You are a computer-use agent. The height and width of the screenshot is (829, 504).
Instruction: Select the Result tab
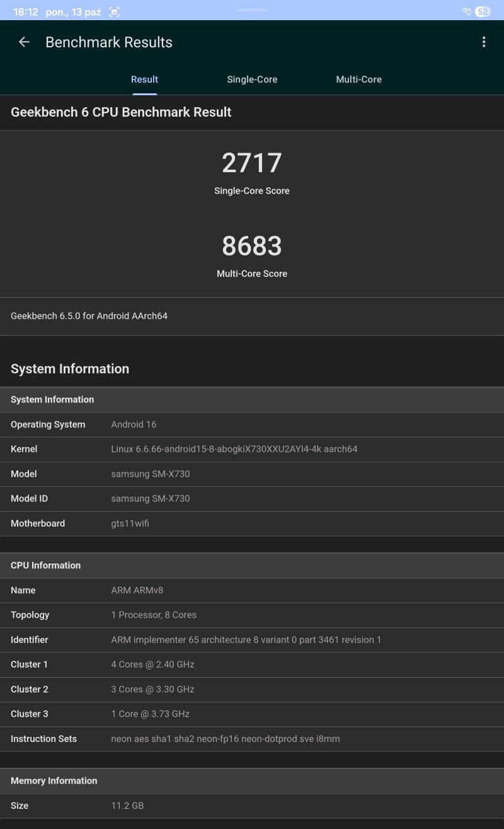tap(144, 79)
